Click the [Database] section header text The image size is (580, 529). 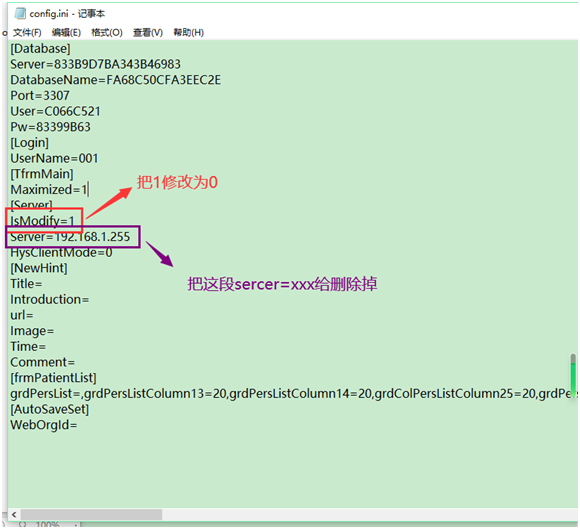pyautogui.click(x=40, y=49)
